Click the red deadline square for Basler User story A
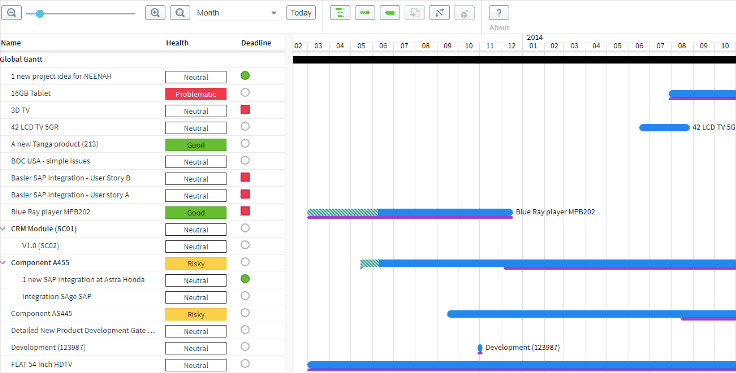The height and width of the screenshot is (373, 736). 245,194
